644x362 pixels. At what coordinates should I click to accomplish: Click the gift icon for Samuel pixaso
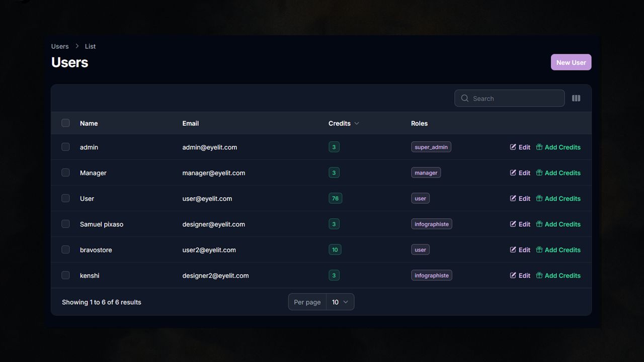539,224
